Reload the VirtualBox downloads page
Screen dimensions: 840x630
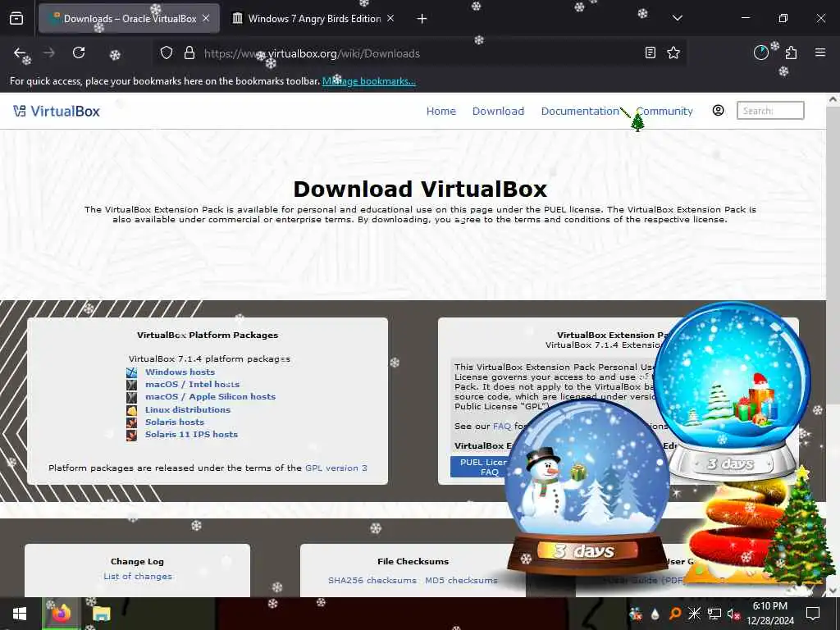(79, 52)
